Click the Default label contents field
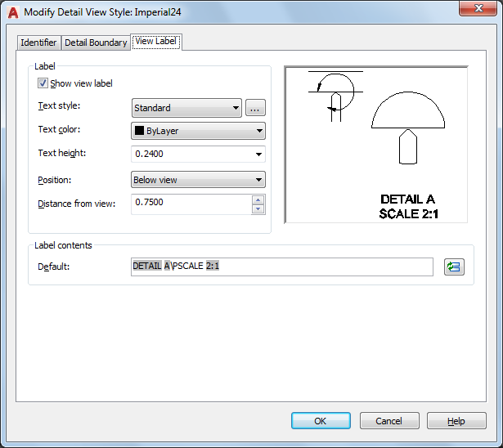Image resolution: width=503 pixels, height=448 pixels. click(x=281, y=267)
